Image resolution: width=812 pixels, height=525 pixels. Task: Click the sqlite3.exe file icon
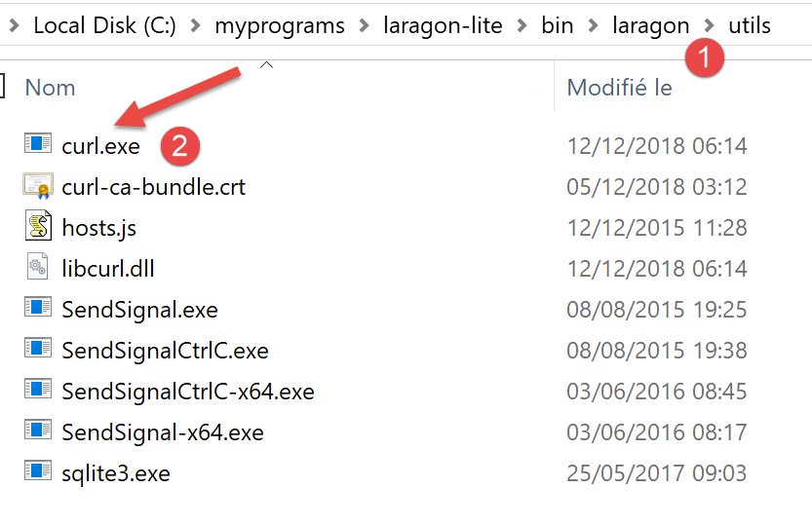point(37,472)
